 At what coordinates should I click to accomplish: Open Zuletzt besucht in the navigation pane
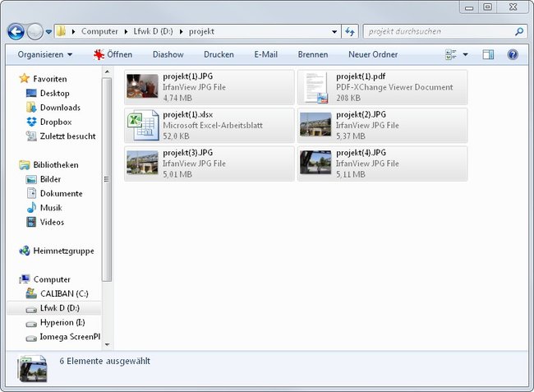[61, 136]
